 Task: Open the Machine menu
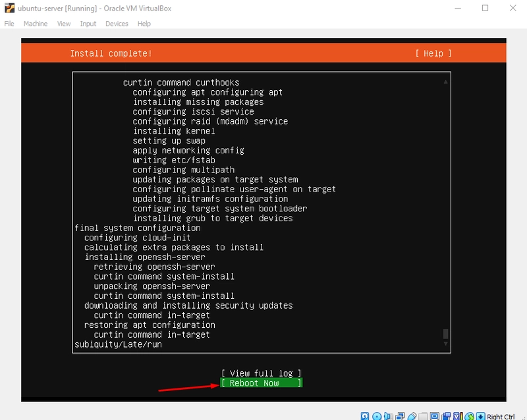(x=36, y=24)
